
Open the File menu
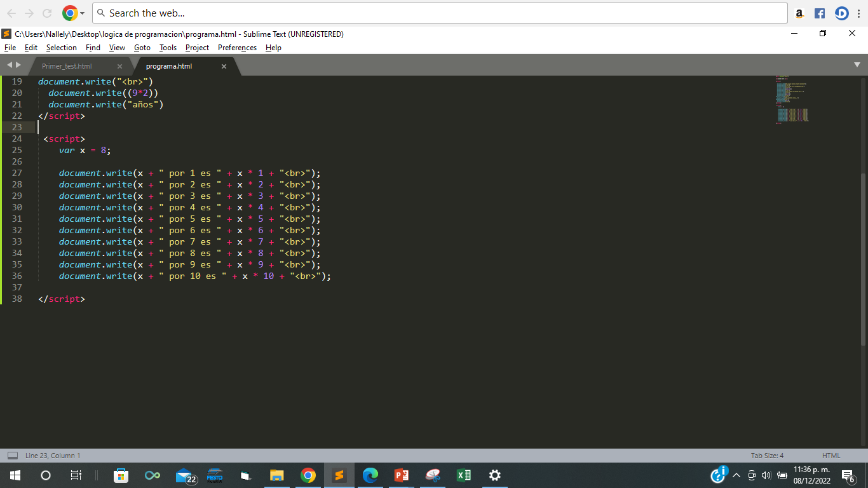[x=10, y=48]
